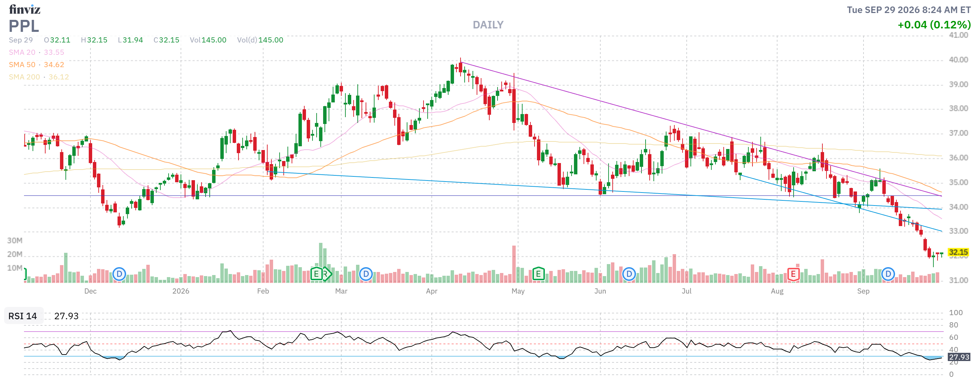Click the Vol 145.00 value
The height and width of the screenshot is (385, 980).
coord(214,40)
